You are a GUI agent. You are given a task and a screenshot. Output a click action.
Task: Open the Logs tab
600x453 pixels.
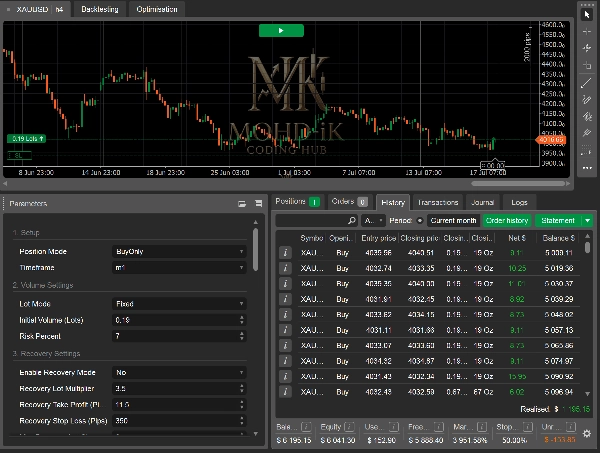coord(519,202)
